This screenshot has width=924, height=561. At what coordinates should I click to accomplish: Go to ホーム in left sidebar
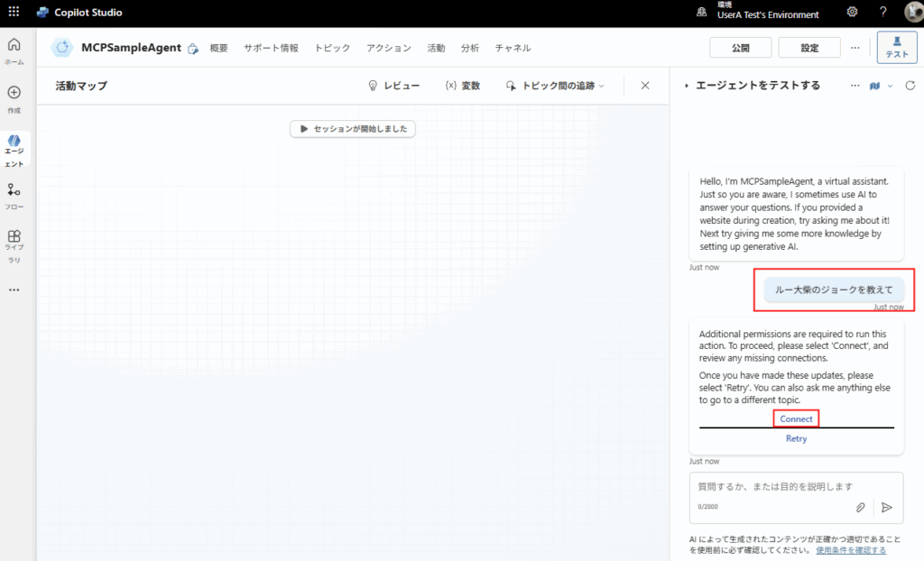click(14, 51)
